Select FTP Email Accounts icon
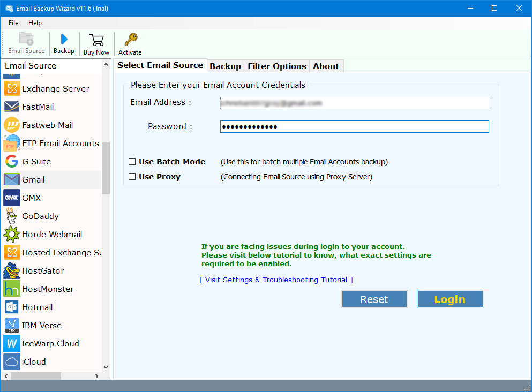The image size is (532, 392). coord(12,144)
